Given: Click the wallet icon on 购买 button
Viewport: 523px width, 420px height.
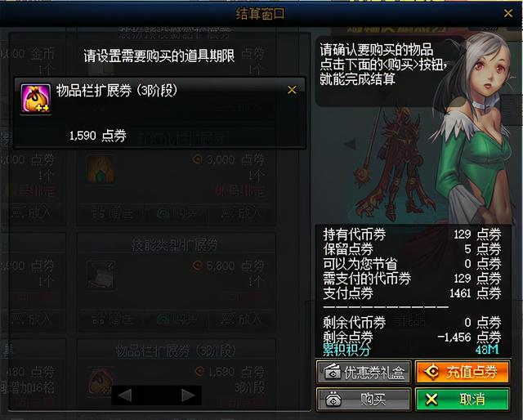Looking at the screenshot, I should [333, 399].
